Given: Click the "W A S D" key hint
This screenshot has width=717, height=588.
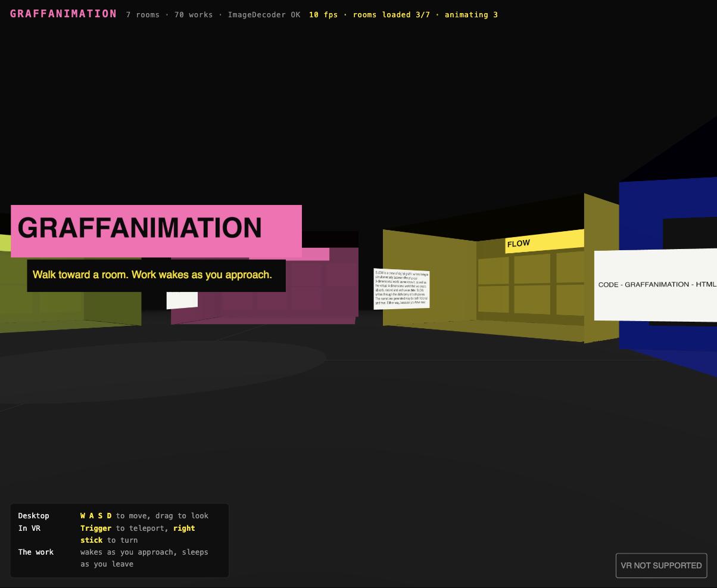Looking at the screenshot, I should (x=96, y=516).
